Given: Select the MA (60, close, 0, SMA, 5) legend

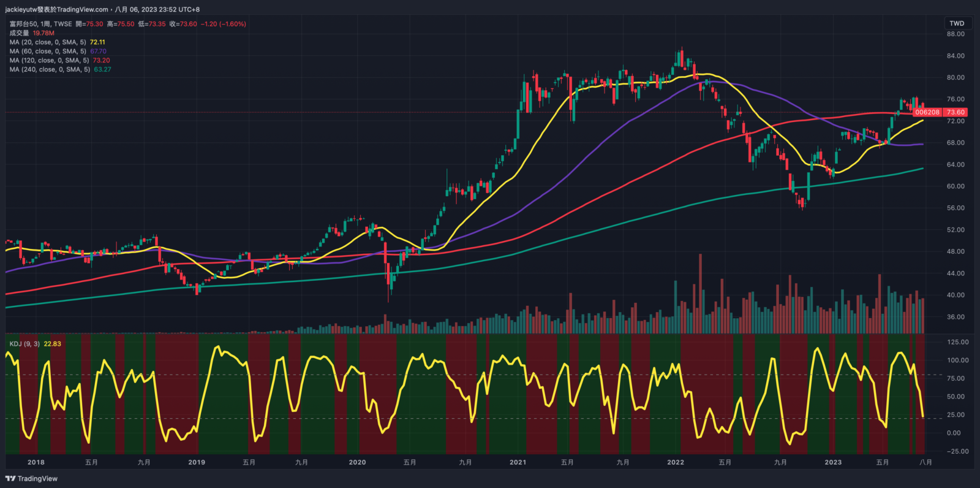Looking at the screenshot, I should [x=48, y=51].
